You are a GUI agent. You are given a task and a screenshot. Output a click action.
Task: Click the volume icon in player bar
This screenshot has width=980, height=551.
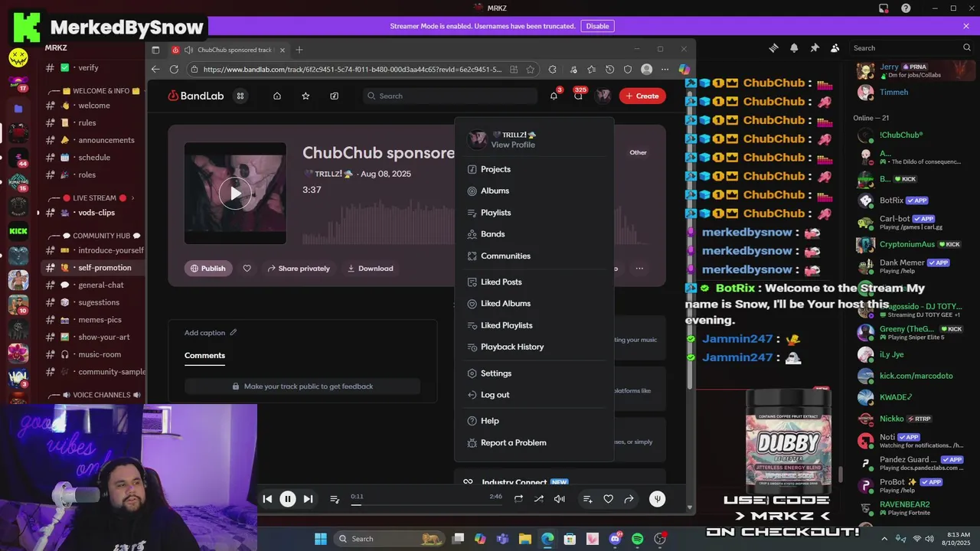pyautogui.click(x=560, y=499)
